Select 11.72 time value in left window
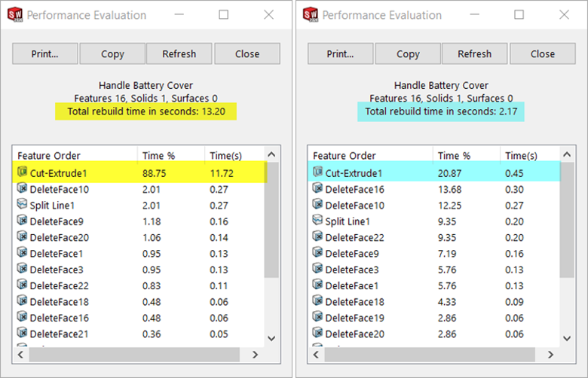 [x=222, y=173]
